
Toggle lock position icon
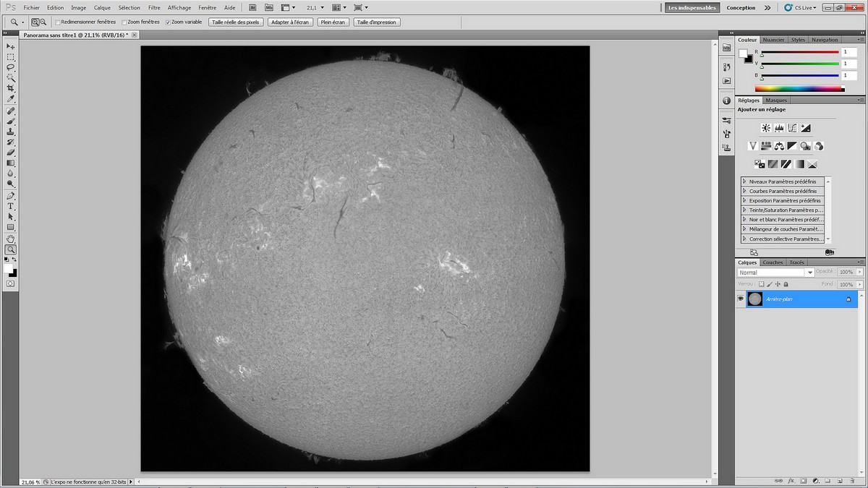778,284
